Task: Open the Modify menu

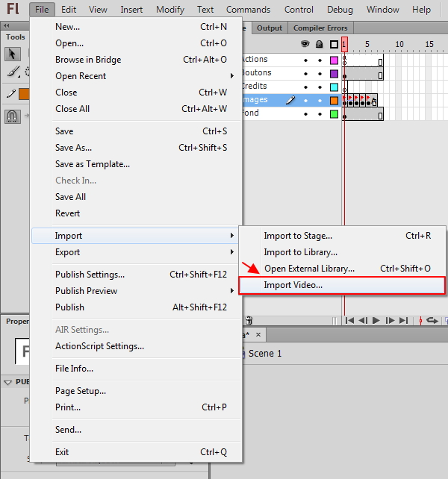Action: point(170,10)
